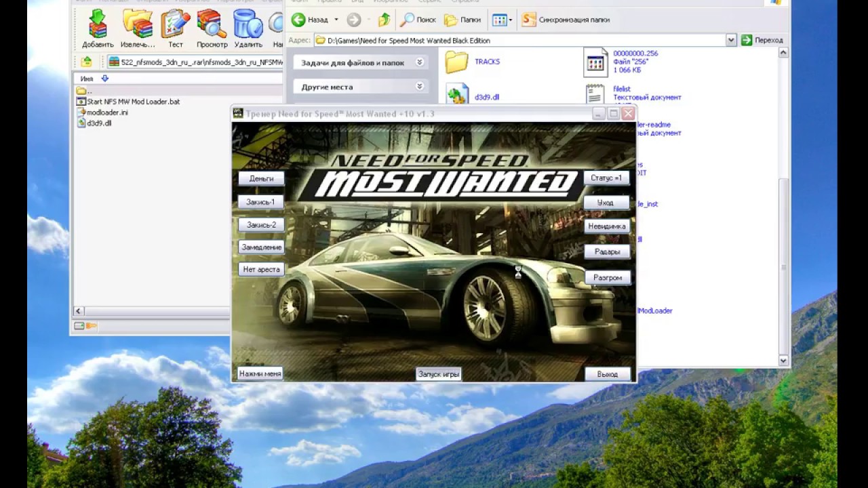Image resolution: width=868 pixels, height=488 pixels.
Task: Go up one level in WinRAR
Action: pos(86,62)
